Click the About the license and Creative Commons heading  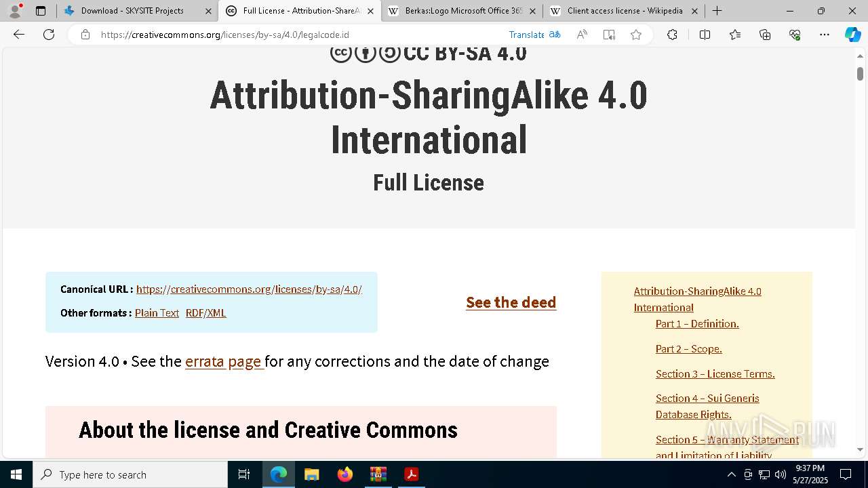click(268, 430)
